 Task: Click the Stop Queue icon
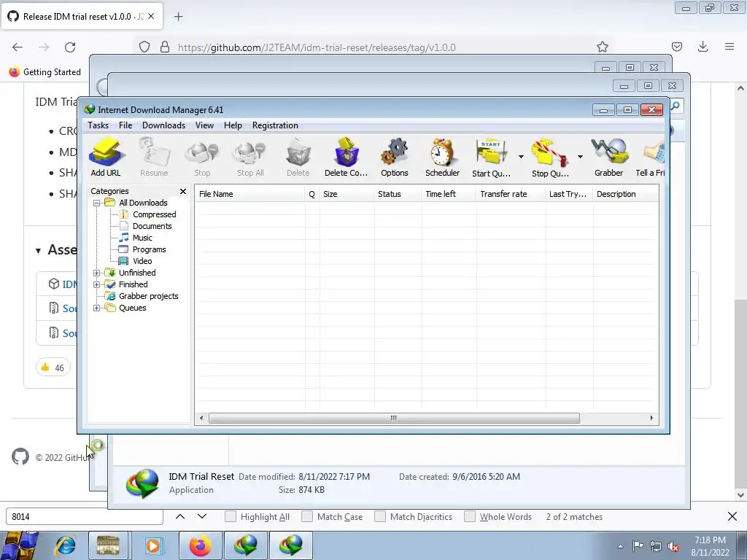pos(550,157)
